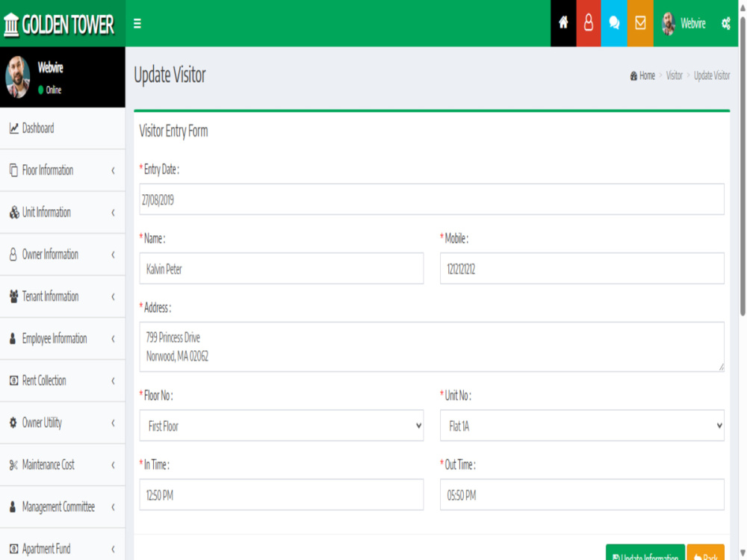Click Webvire username in top bar
The image size is (747, 560).
point(692,23)
